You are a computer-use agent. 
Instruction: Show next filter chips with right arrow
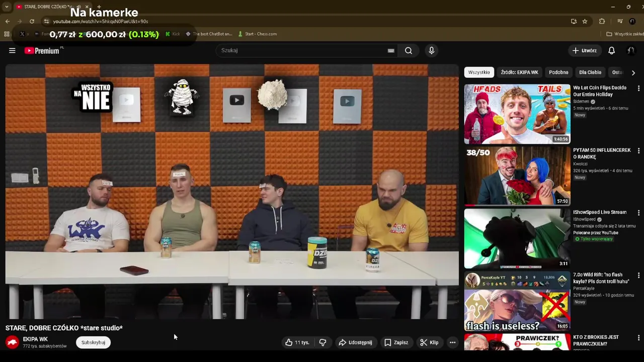coord(633,72)
